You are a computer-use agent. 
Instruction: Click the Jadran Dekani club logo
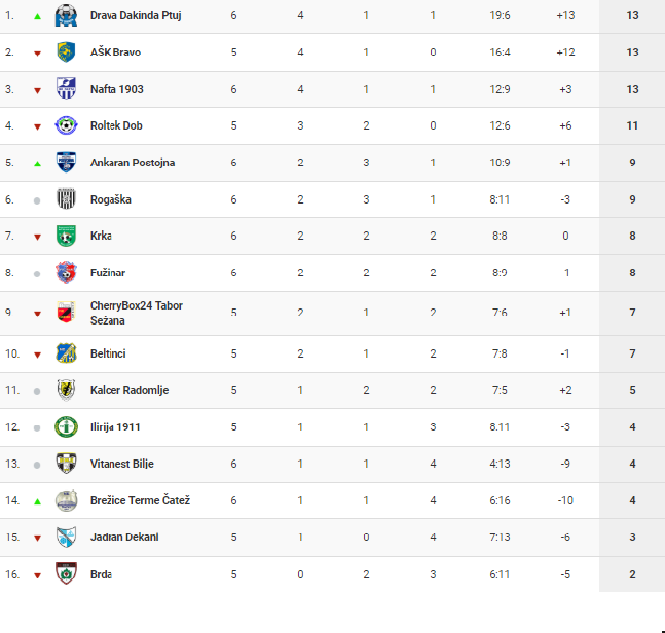[66, 537]
